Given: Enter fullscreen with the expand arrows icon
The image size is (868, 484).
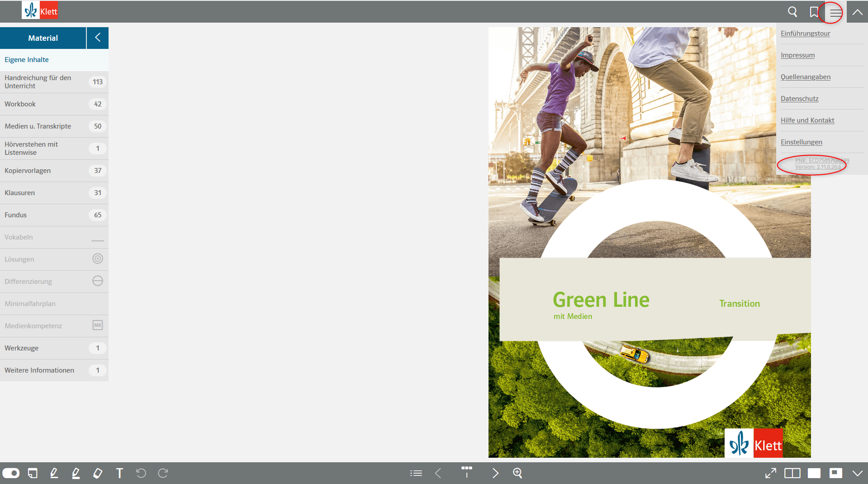Looking at the screenshot, I should (771, 473).
